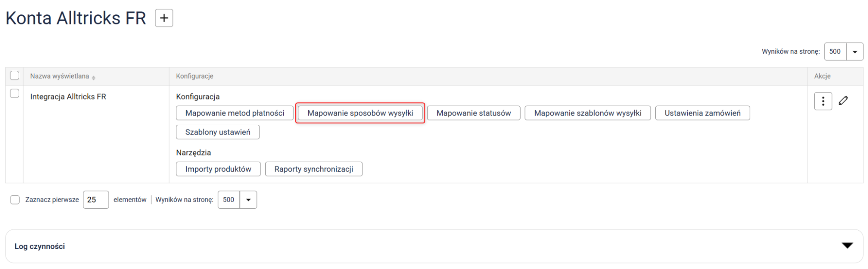This screenshot has width=868, height=269.
Task: Open top Wyników na stronę dropdown arrow
Action: 854,52
